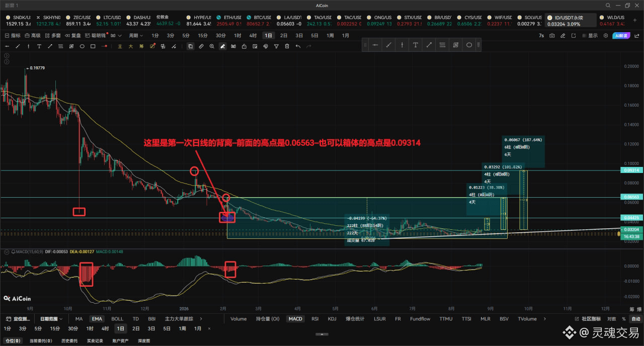Screen dimensions: 644x346
Task: Toggle 对数 logarithmic scale
Action: click(x=612, y=319)
